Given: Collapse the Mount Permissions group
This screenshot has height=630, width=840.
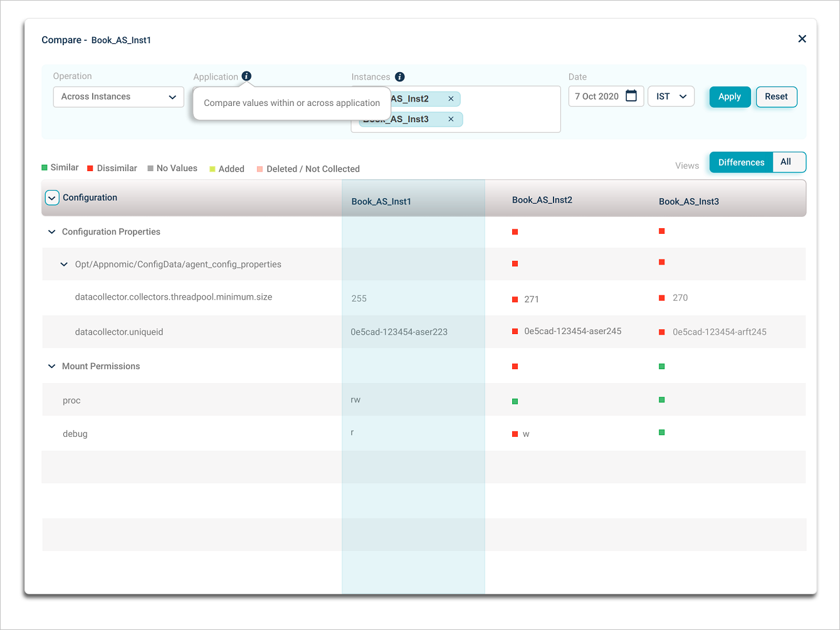Looking at the screenshot, I should 52,367.
